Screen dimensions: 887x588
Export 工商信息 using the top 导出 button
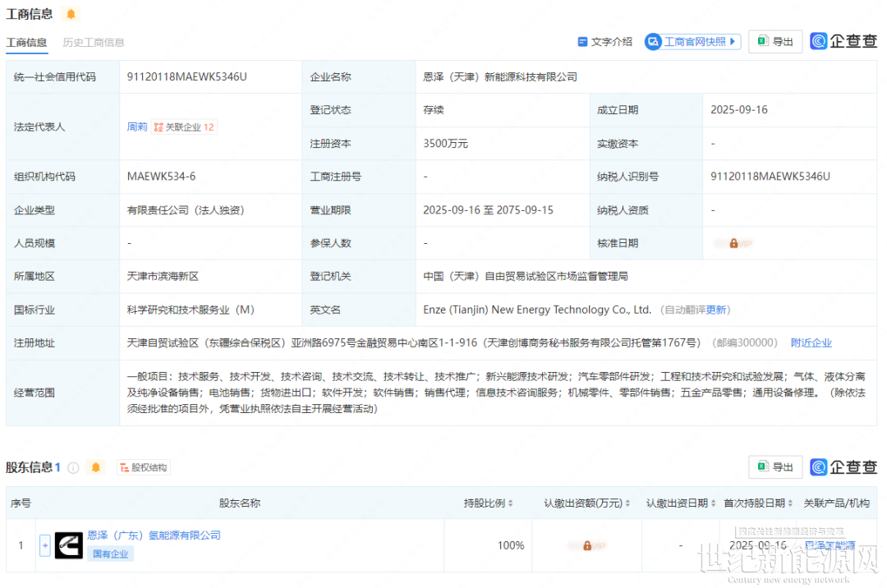775,42
